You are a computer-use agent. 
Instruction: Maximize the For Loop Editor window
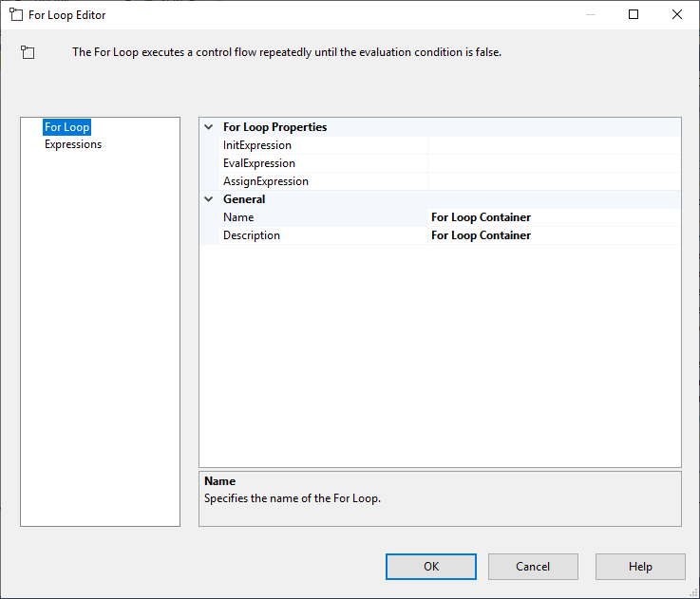point(634,14)
